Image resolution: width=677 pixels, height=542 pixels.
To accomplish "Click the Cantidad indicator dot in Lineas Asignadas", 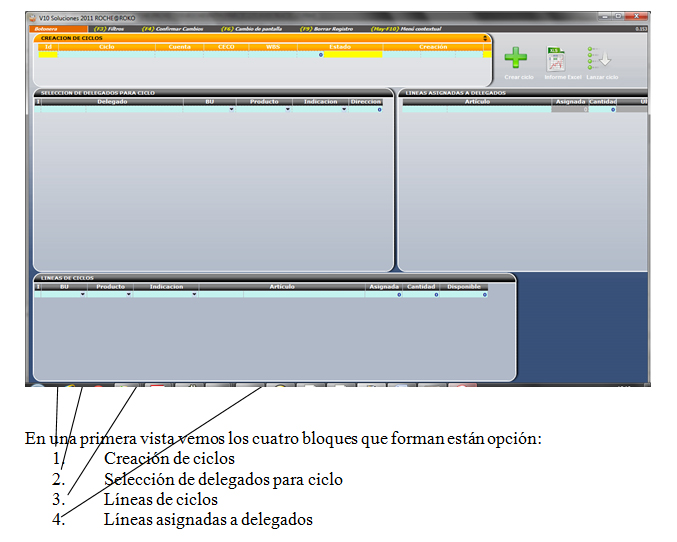I will [x=612, y=109].
